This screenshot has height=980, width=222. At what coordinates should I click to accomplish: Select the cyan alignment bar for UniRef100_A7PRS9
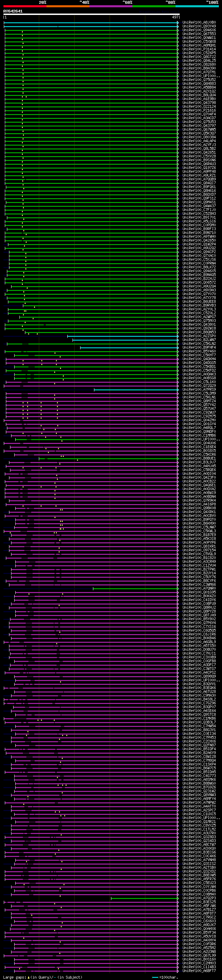point(136,390)
